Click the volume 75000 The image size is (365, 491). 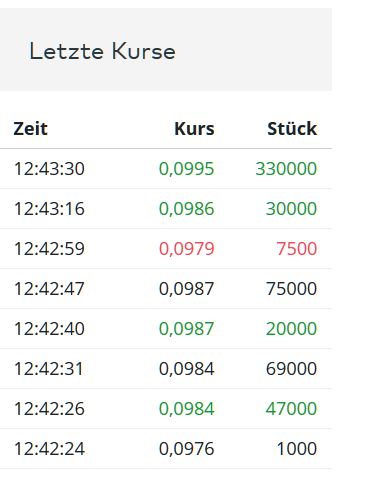[x=291, y=289]
